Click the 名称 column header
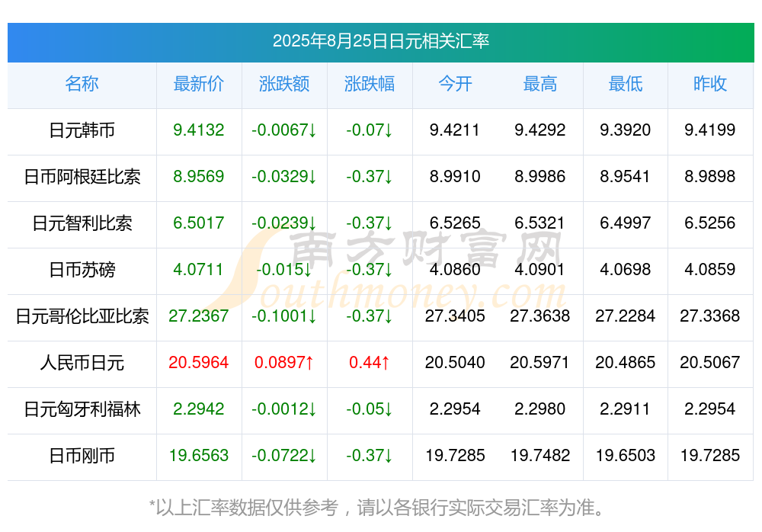762x532 pixels. [x=82, y=84]
